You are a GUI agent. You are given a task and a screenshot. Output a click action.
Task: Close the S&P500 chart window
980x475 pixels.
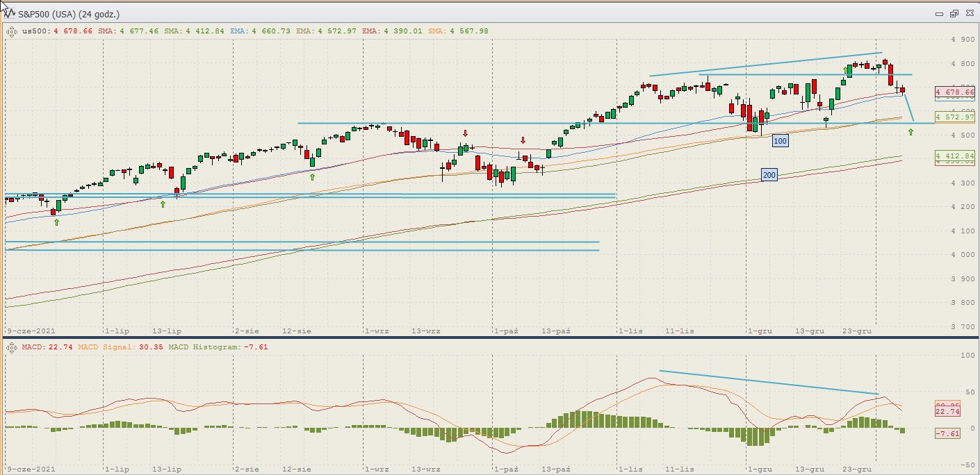pos(968,13)
